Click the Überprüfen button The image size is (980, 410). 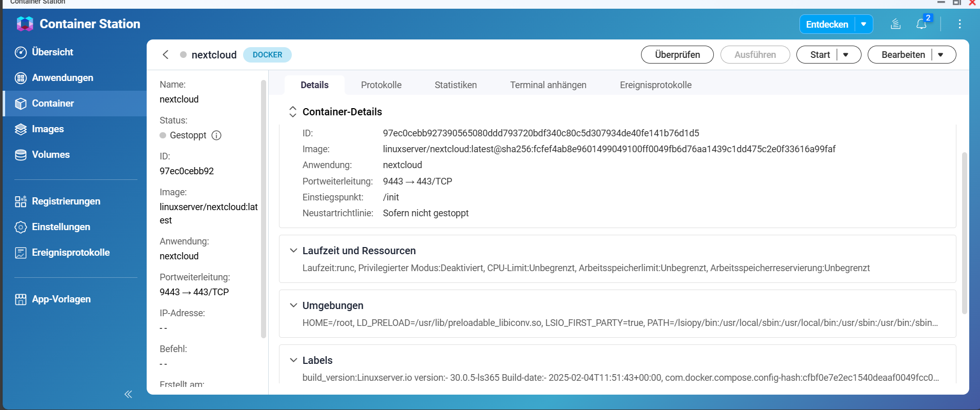tap(677, 55)
